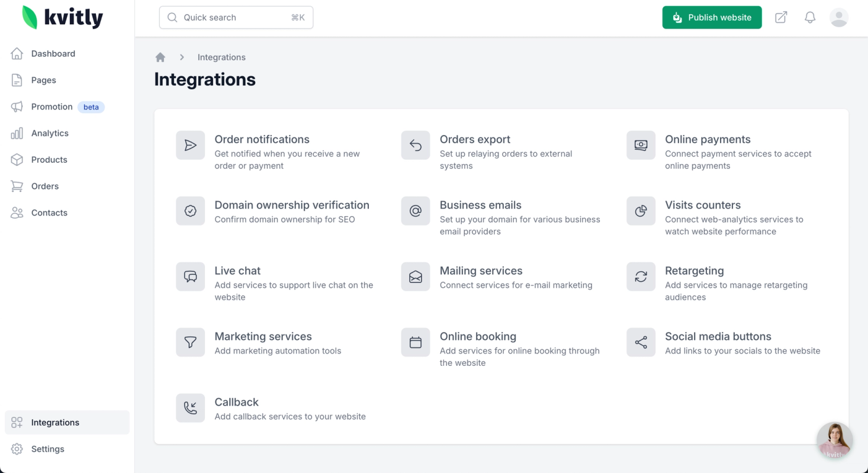The height and width of the screenshot is (473, 868).
Task: Click the Order notifications paper plane icon
Action: 190,145
